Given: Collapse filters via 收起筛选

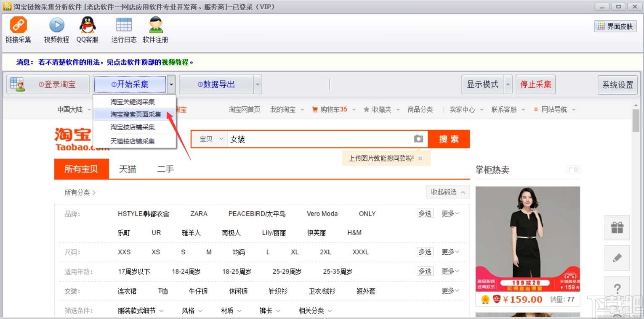Looking at the screenshot, I should pyautogui.click(x=447, y=192).
